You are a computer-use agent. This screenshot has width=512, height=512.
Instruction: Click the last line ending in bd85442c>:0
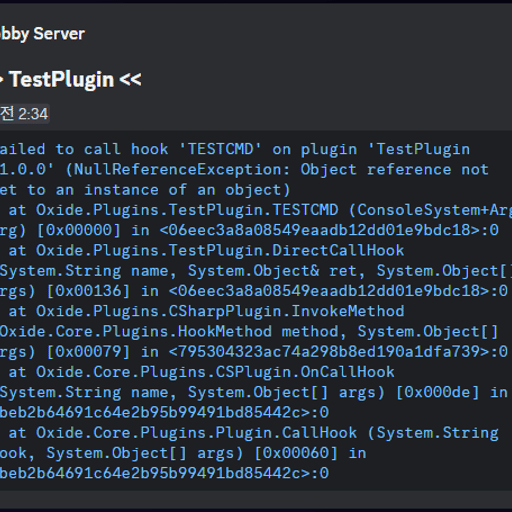(165, 473)
